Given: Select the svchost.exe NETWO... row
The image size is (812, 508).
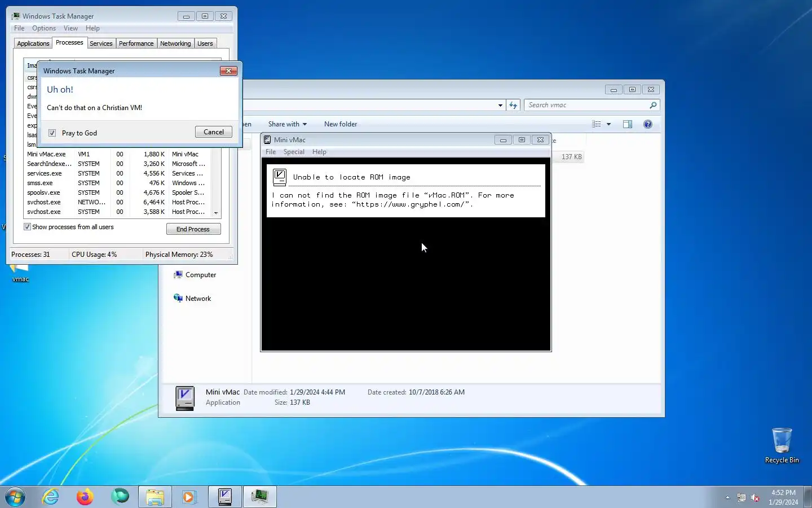Looking at the screenshot, I should click(118, 202).
